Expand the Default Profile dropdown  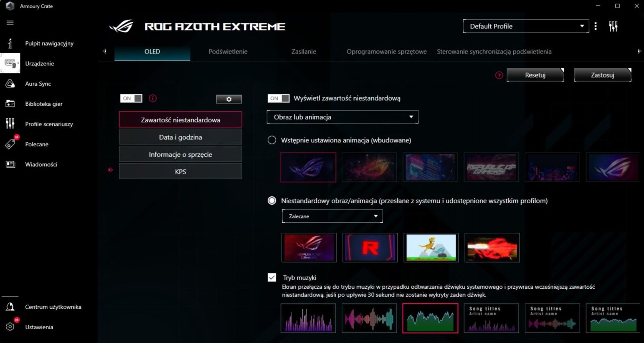click(x=526, y=26)
